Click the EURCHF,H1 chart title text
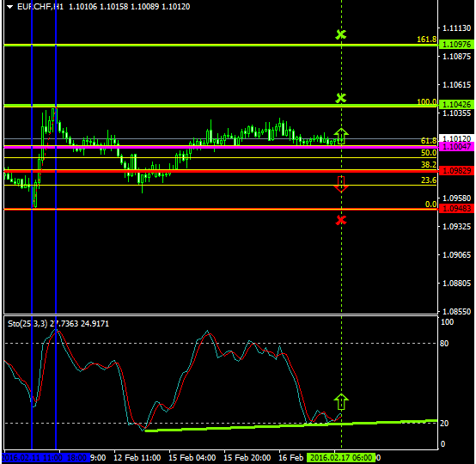 [x=40, y=7]
